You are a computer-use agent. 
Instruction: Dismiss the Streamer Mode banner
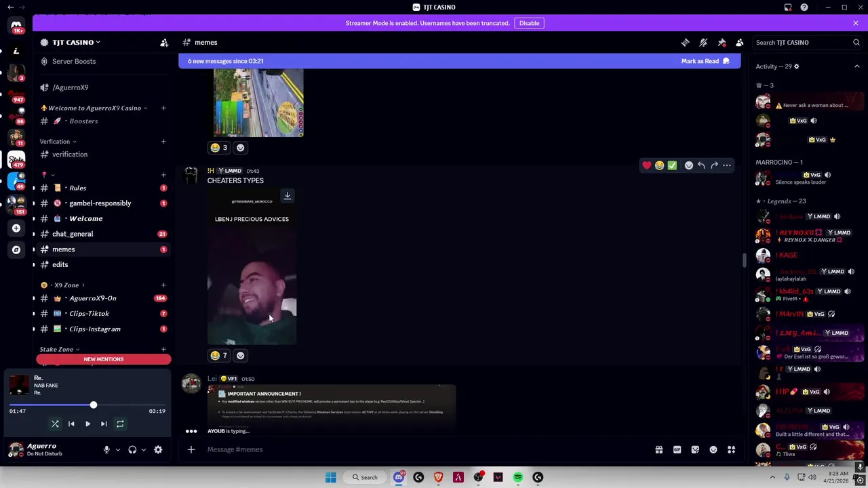pyautogui.click(x=856, y=23)
